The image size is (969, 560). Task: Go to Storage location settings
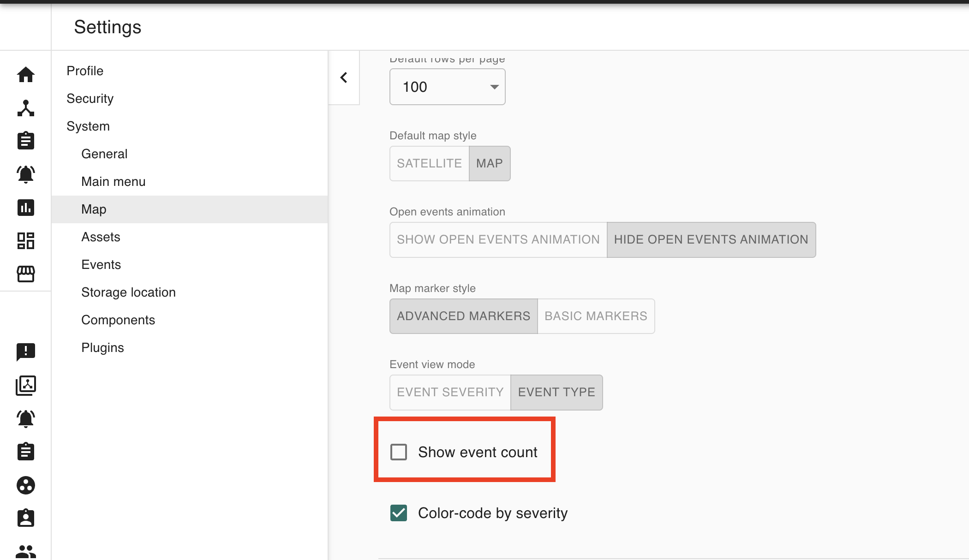point(128,292)
